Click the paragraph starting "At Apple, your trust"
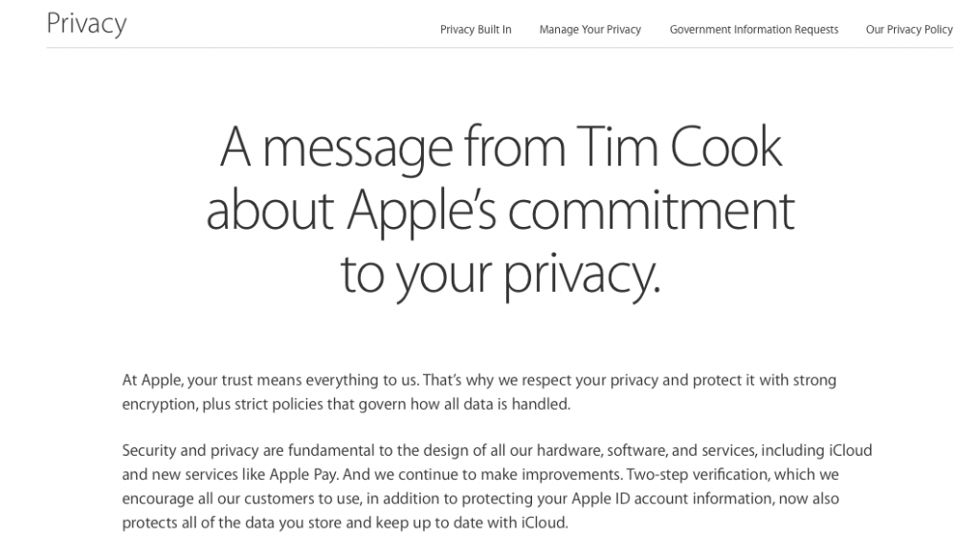 479,393
